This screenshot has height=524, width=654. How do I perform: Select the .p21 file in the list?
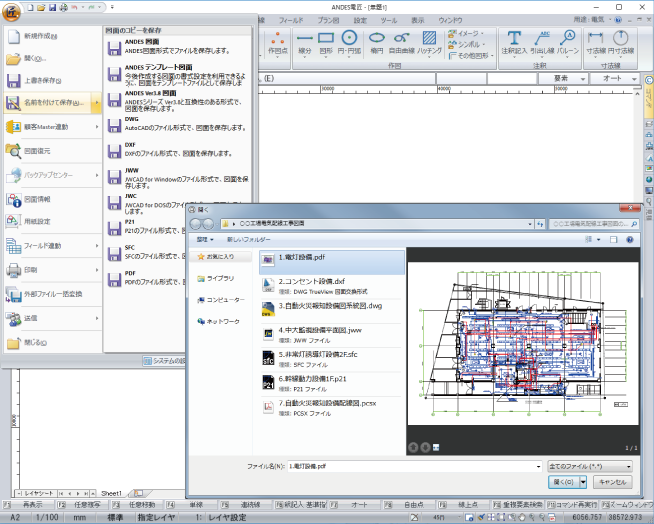[x=332, y=384]
